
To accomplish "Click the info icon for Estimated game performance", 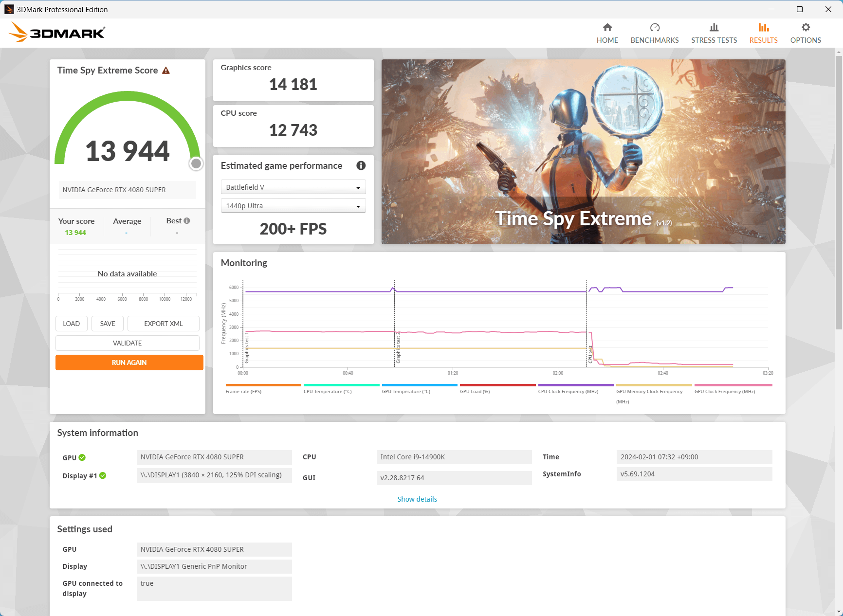I will (361, 165).
